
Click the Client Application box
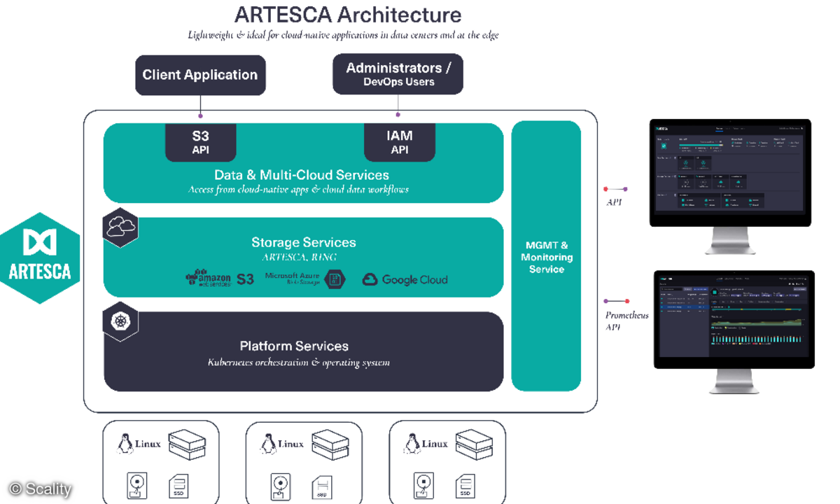click(x=200, y=75)
